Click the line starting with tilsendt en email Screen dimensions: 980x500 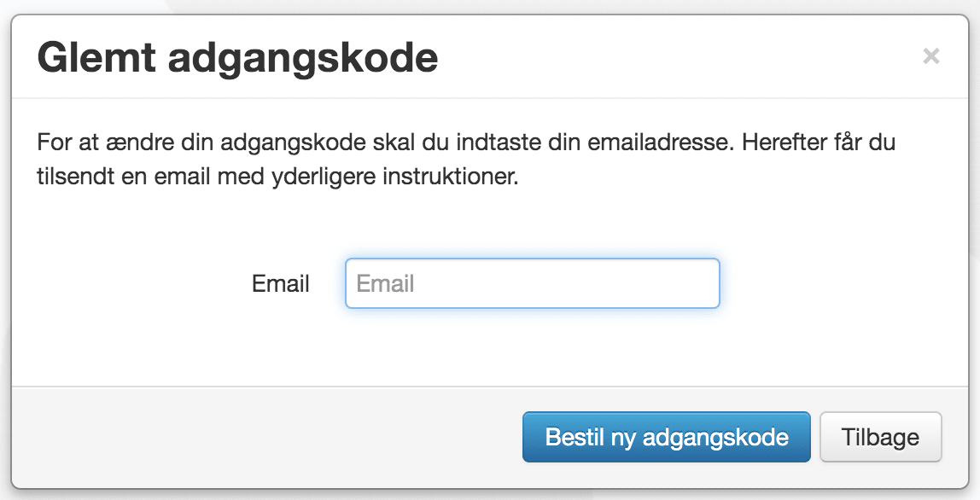[x=277, y=177]
